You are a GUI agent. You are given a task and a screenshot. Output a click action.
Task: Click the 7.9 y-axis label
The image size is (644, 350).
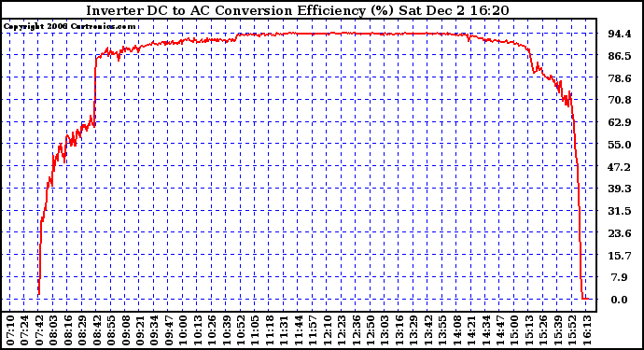620,278
